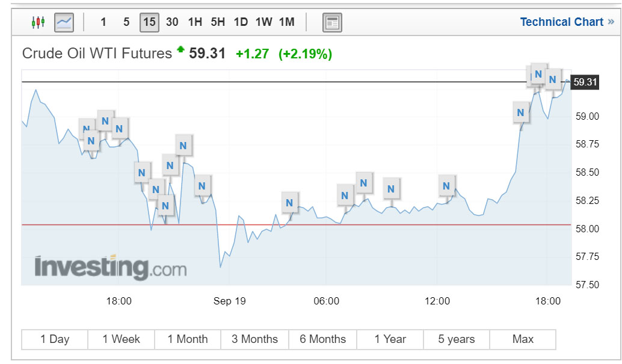Viewport: 622px width, 364px height.
Task: Toggle the 15 minute interval
Action: [x=149, y=22]
